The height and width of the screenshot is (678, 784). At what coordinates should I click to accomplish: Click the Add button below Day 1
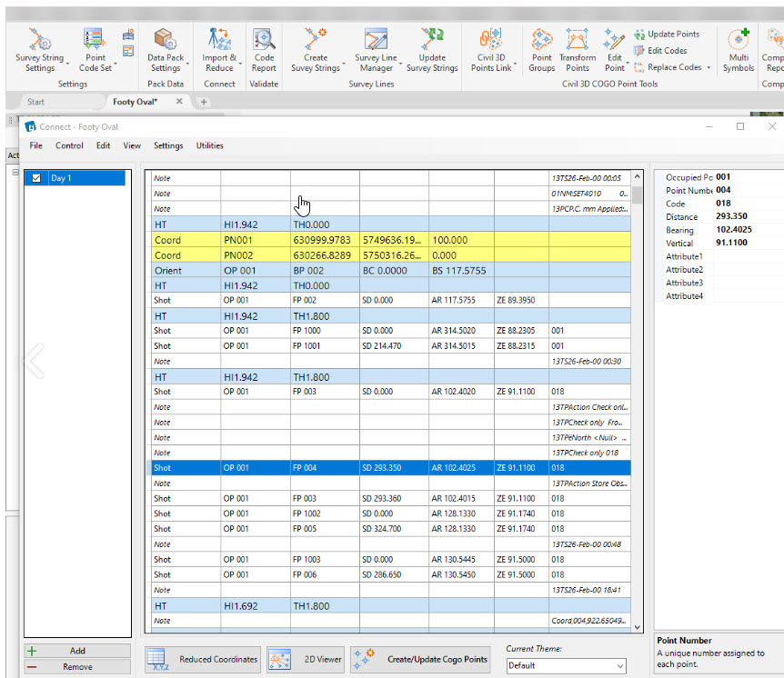(x=77, y=650)
